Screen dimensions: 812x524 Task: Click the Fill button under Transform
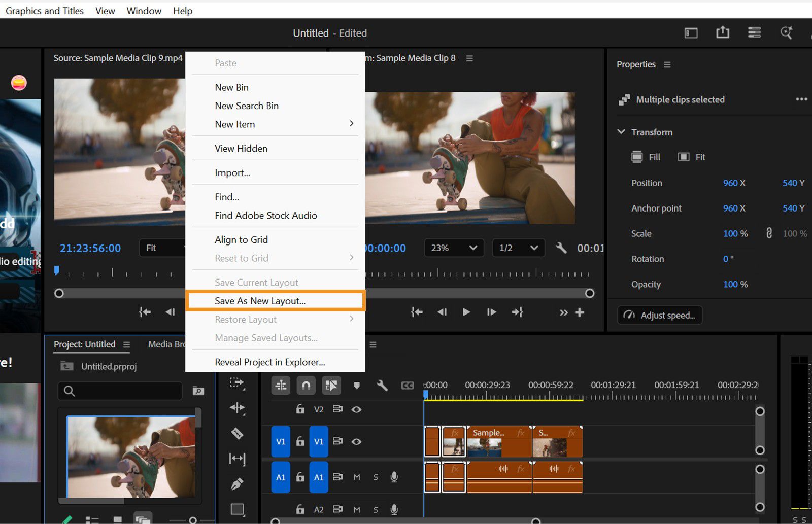point(646,157)
